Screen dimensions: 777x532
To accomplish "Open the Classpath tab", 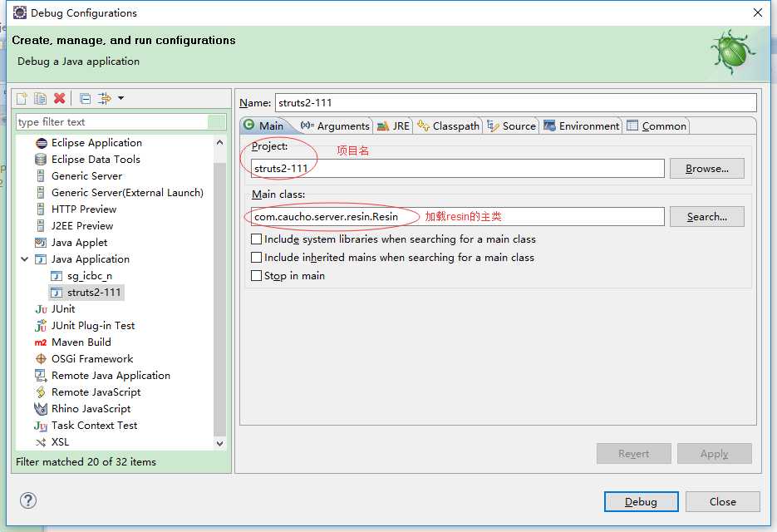I will (x=449, y=126).
